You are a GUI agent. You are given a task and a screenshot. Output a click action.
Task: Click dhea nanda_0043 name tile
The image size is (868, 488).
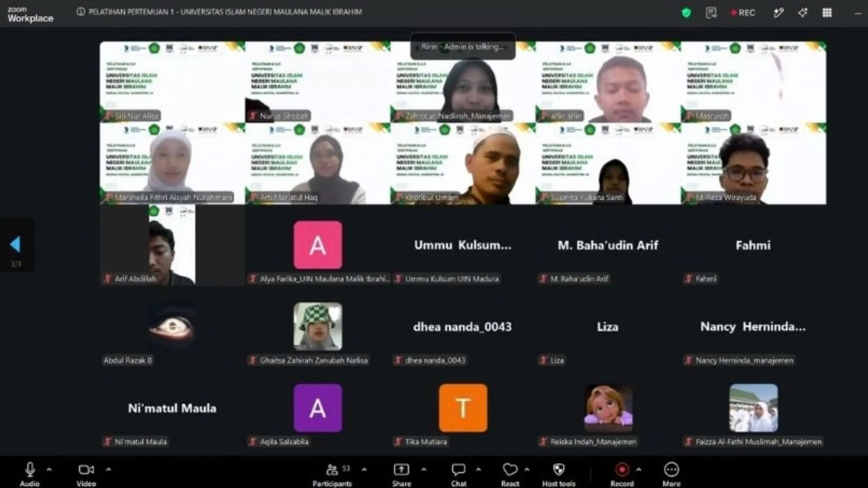click(x=462, y=327)
